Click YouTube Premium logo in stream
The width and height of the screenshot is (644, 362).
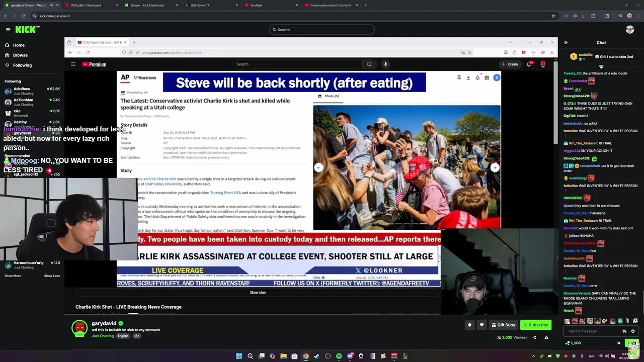(94, 64)
